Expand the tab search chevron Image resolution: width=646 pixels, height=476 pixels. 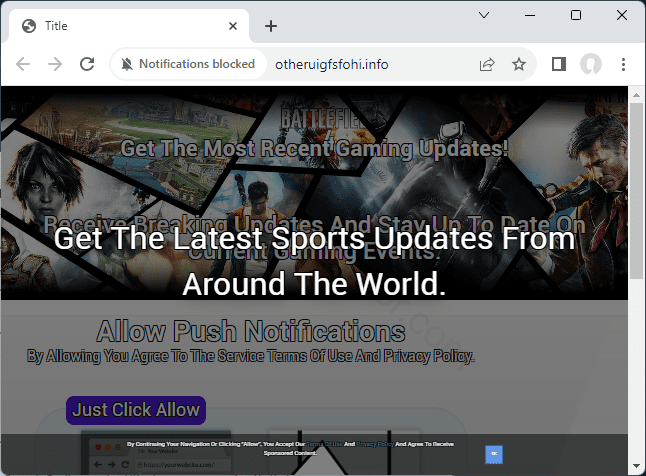coord(484,15)
